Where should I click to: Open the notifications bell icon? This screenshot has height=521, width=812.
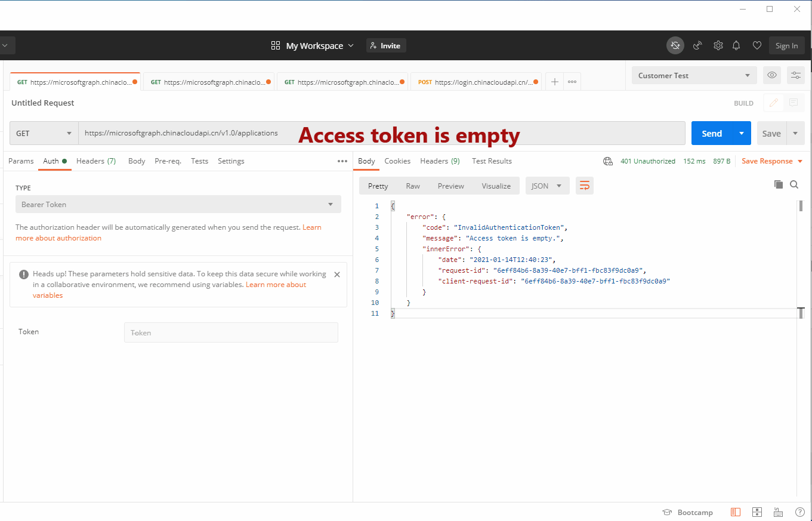[x=736, y=45]
